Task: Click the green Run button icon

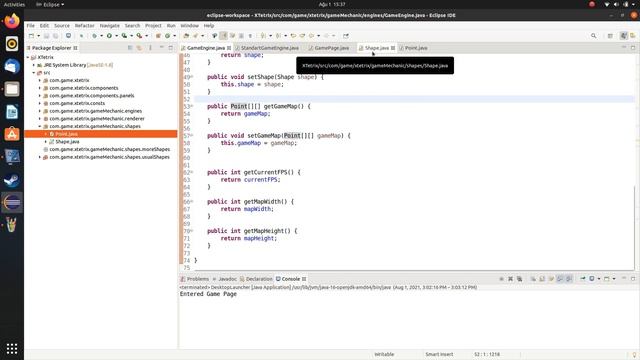Action: [x=109, y=36]
